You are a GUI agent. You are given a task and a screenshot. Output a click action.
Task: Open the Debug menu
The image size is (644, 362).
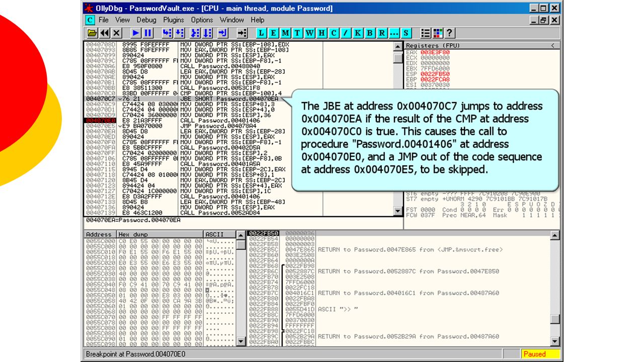click(146, 20)
